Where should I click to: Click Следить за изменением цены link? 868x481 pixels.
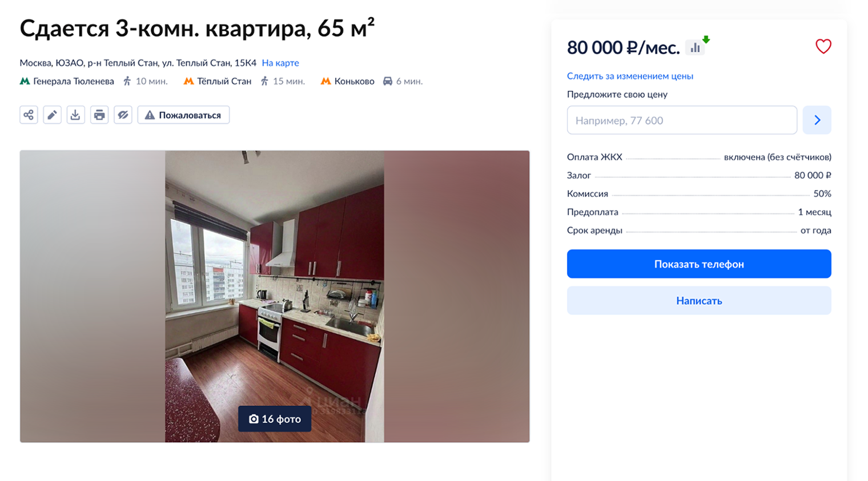tap(630, 76)
